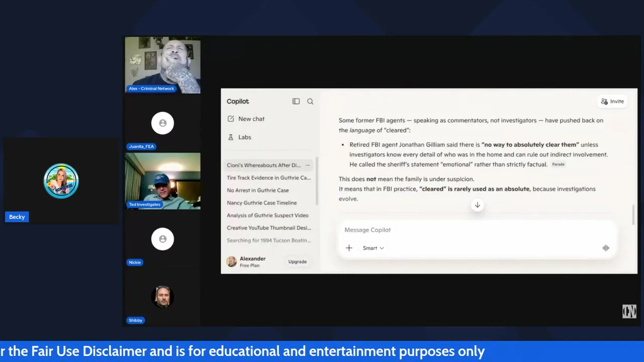This screenshot has width=644, height=362.
Task: Click the Copilot title in sidebar
Action: (237, 102)
